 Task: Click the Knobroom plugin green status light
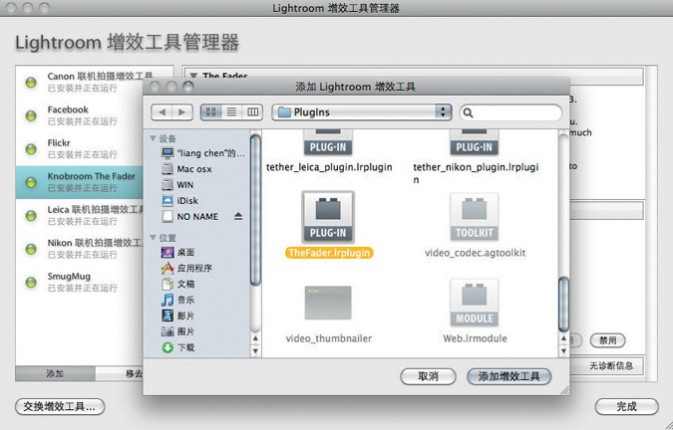point(31,182)
